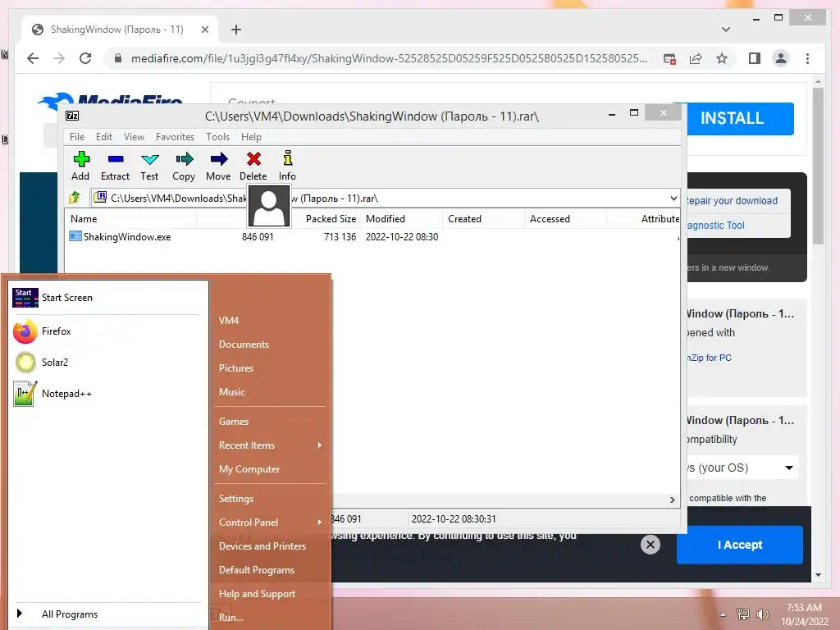Sort by Packed Size column header
This screenshot has height=630, width=840.
pyautogui.click(x=331, y=218)
